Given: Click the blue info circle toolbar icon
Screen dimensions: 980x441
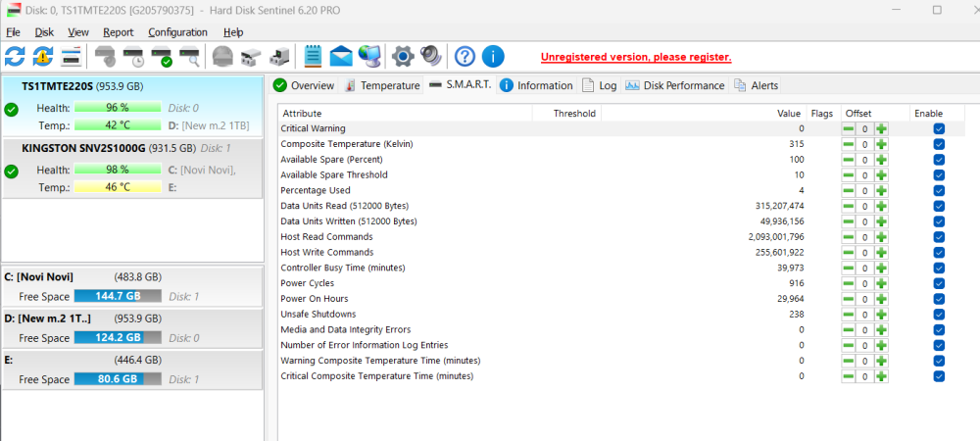Looking at the screenshot, I should (493, 57).
